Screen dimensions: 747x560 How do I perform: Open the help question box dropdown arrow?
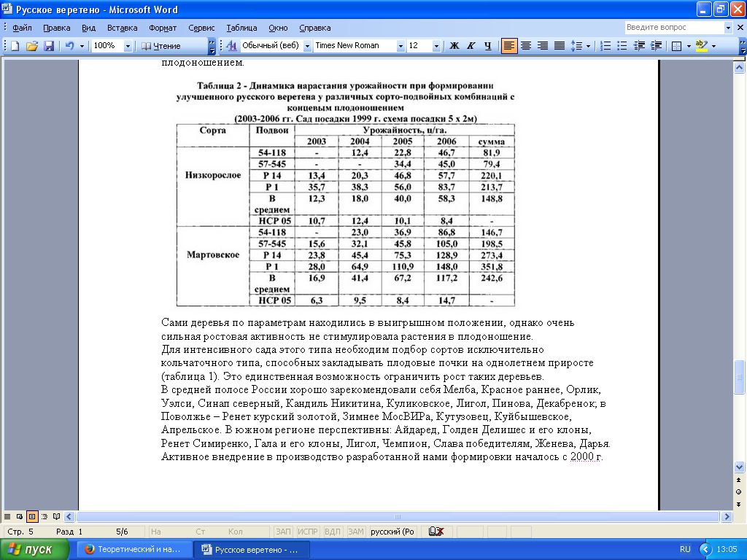coord(727,28)
